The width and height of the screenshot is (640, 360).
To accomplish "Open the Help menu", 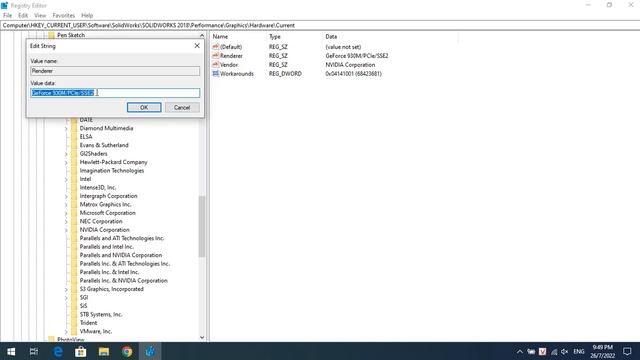I will tap(87, 16).
